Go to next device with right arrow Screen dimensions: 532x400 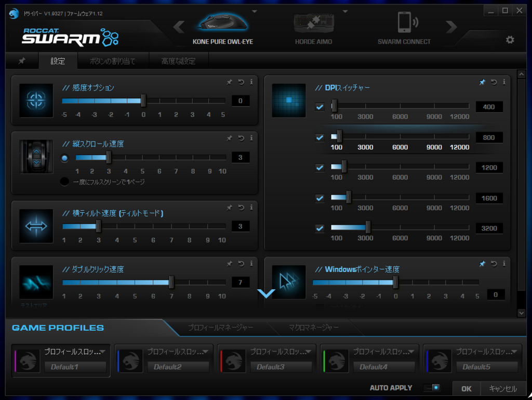(451, 27)
